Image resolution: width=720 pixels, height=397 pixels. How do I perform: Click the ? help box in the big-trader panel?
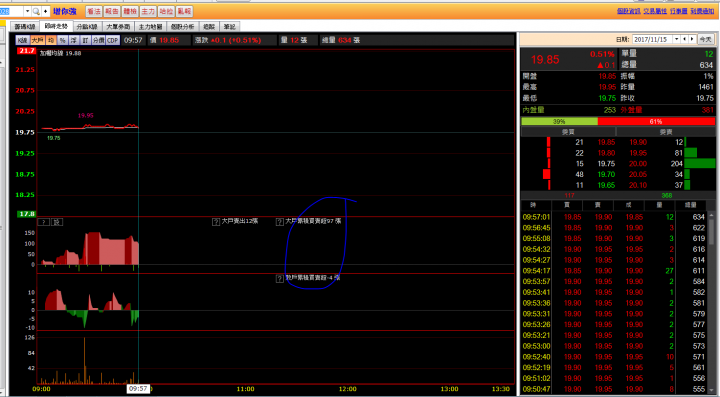coord(44,222)
